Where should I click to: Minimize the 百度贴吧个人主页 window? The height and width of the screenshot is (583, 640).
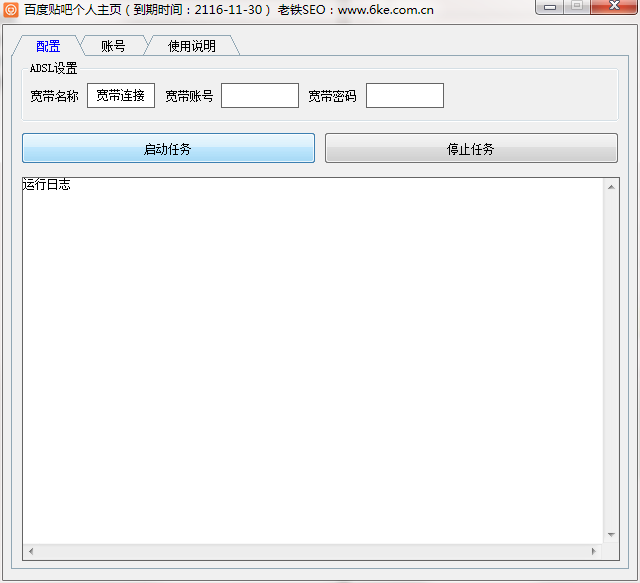click(550, 7)
